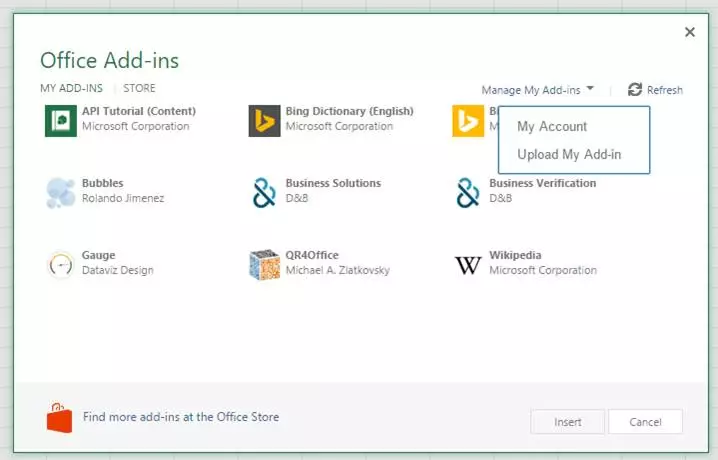718x460 pixels.
Task: Choose My Account from the menu
Action: [552, 127]
